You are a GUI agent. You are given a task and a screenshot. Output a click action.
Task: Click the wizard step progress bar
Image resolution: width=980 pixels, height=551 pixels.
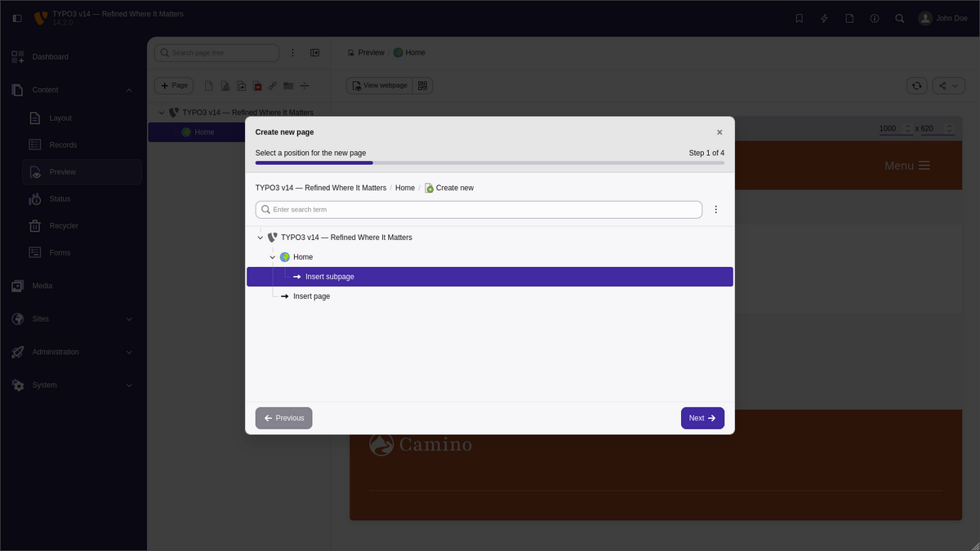tap(489, 163)
